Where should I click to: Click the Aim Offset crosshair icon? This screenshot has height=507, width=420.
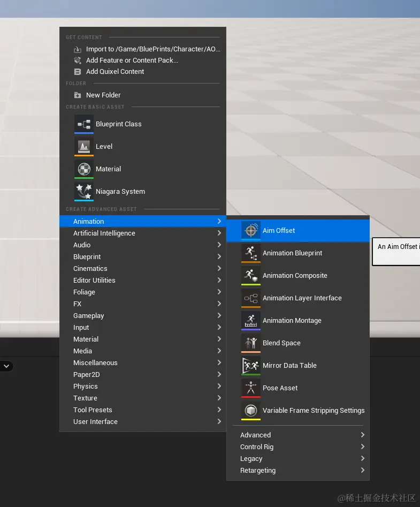pos(251,231)
